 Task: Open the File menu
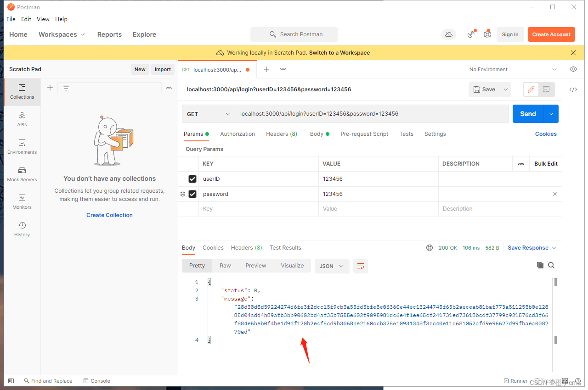point(11,19)
